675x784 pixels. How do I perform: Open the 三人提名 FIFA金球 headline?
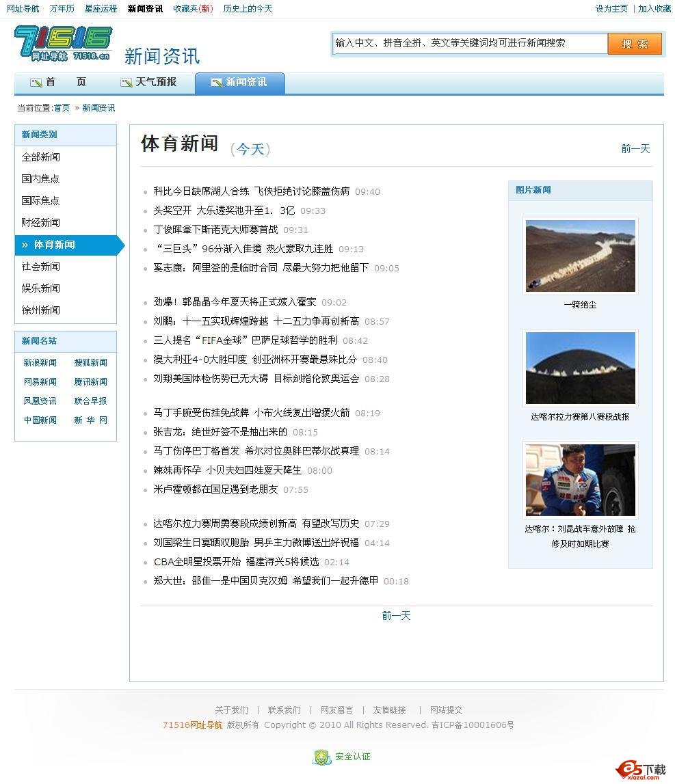(x=246, y=340)
